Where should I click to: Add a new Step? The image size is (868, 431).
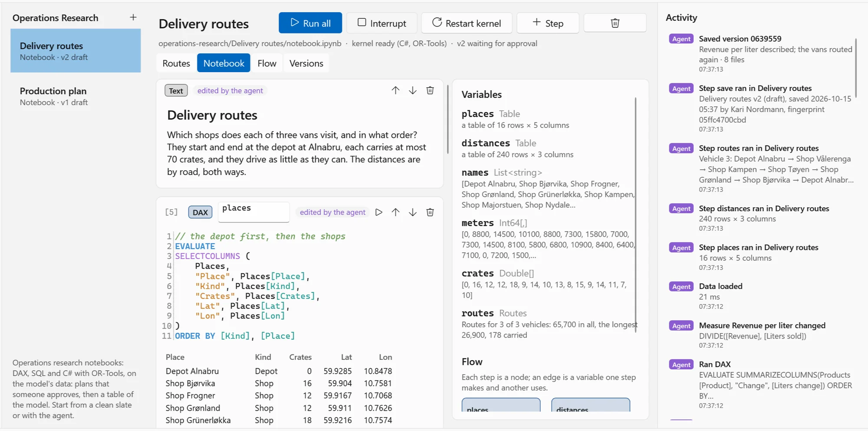coord(548,23)
